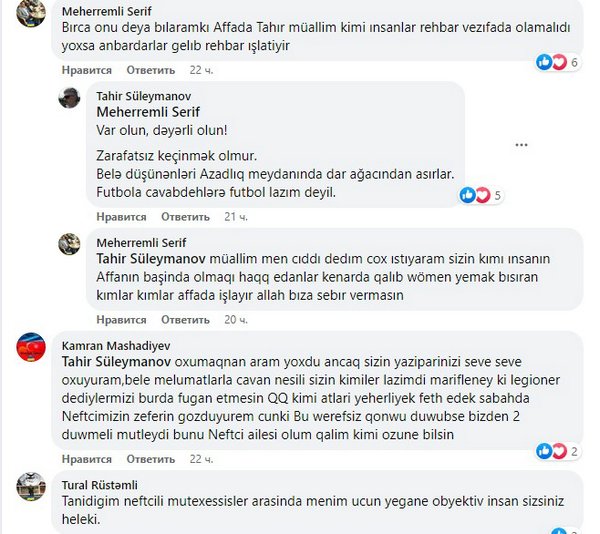Open Tahir Süleymanov mention in Kamran's comment
Screen dimensions: 600x534
116,362
